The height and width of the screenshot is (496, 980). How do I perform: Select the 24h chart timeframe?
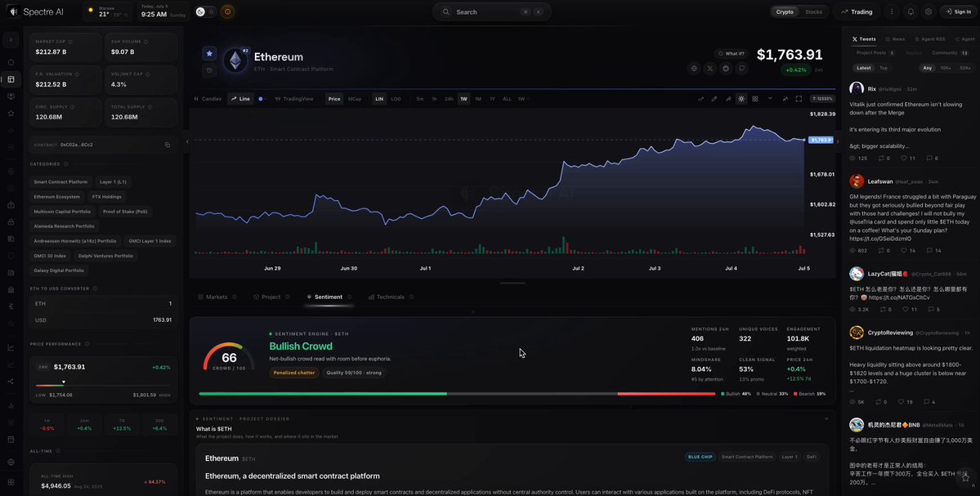(449, 99)
